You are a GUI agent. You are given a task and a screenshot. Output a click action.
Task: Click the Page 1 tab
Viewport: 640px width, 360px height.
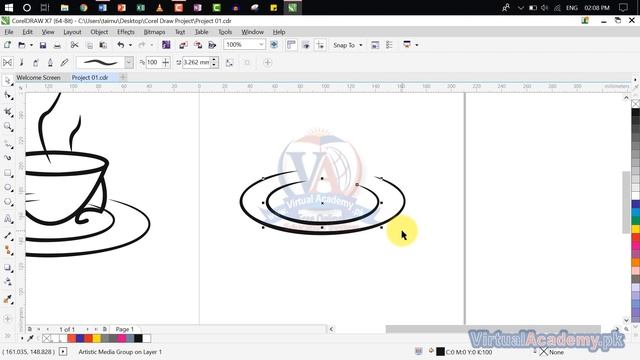pos(124,329)
